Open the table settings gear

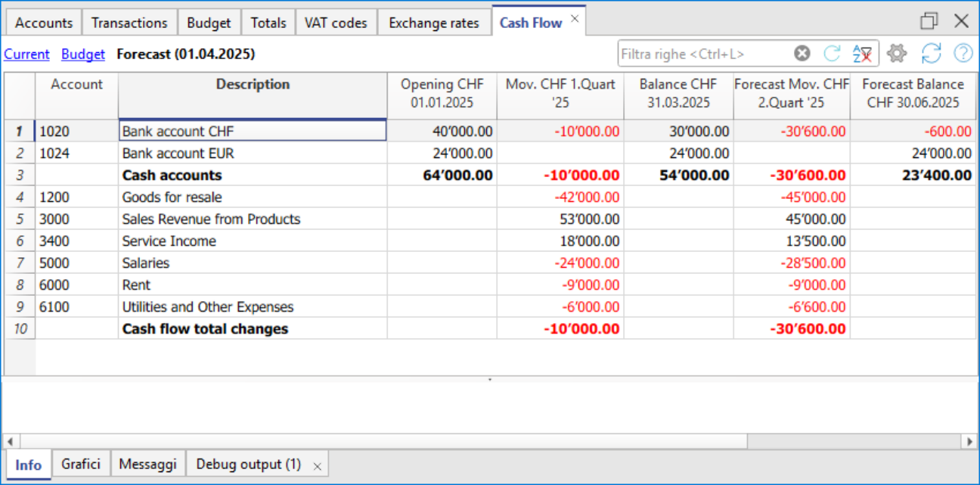pos(896,53)
